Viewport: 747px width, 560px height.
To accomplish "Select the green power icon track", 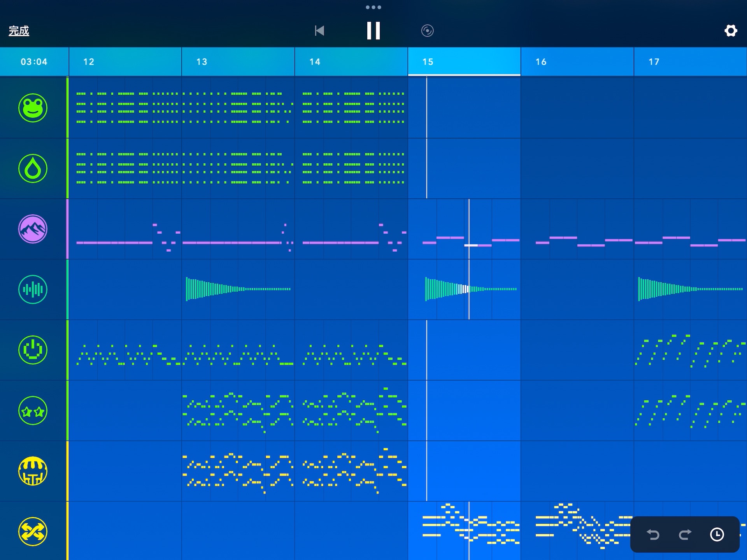I will [33, 350].
